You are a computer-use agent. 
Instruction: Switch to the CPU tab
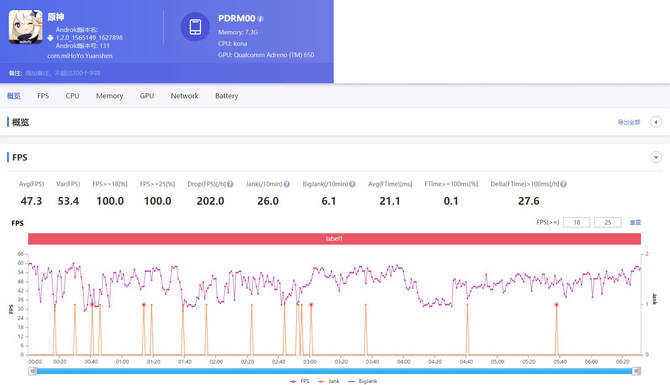(72, 96)
